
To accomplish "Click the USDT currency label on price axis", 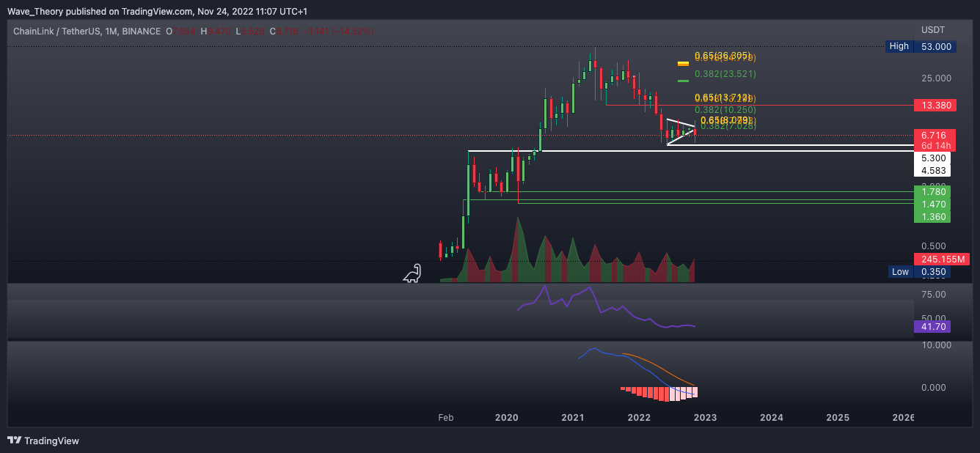I will pos(933,31).
